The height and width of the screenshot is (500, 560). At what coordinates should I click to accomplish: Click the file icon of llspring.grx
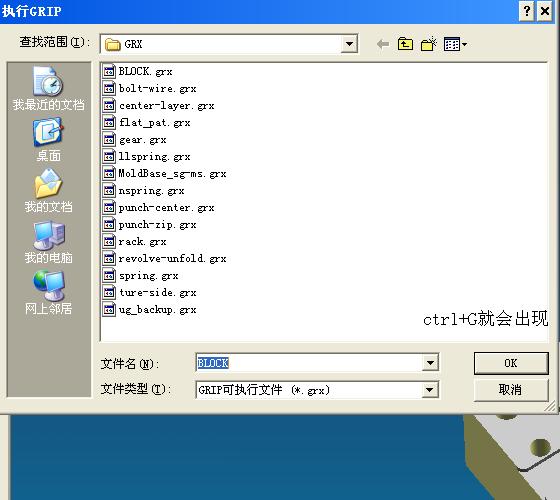click(x=109, y=156)
